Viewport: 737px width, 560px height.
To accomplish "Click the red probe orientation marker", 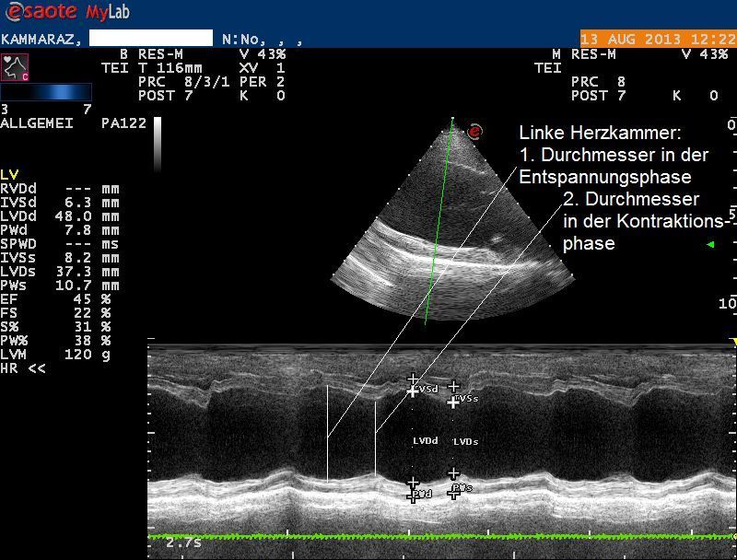I will pos(474,132).
